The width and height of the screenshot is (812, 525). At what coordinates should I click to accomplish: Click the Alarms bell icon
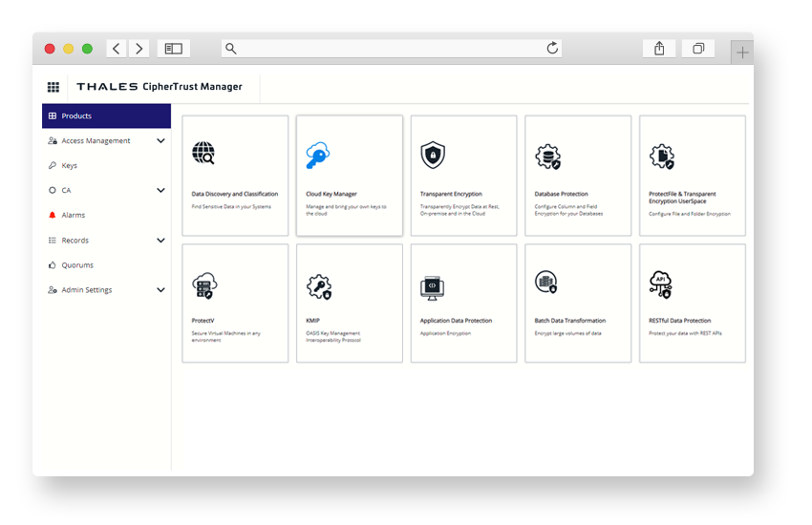[53, 215]
